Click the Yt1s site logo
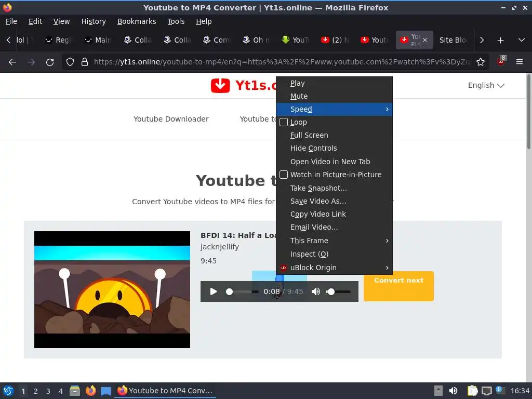 pos(244,85)
